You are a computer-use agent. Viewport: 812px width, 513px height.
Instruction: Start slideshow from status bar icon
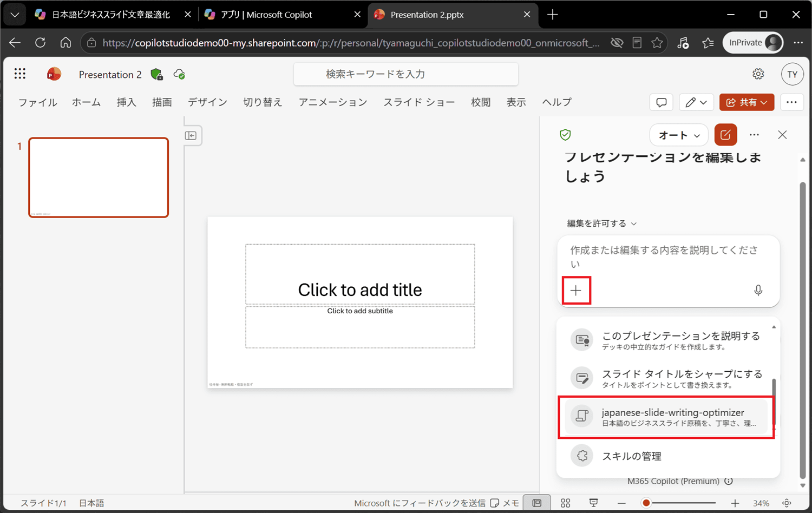[593, 503]
